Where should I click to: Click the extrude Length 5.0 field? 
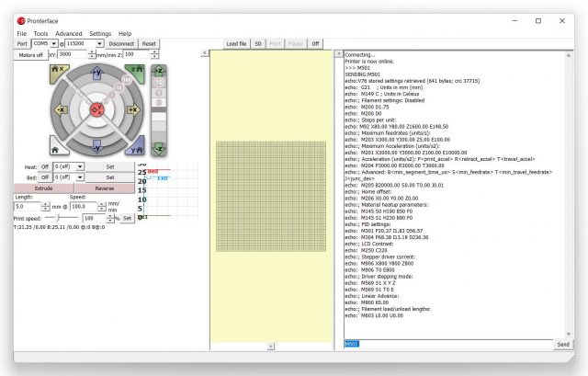click(x=28, y=207)
